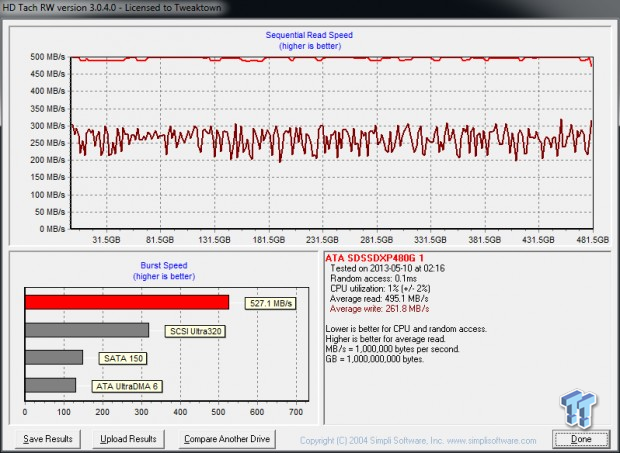620x453 pixels.
Task: Click 'Lower is better for CPU and random access' text
Action: pyautogui.click(x=406, y=329)
